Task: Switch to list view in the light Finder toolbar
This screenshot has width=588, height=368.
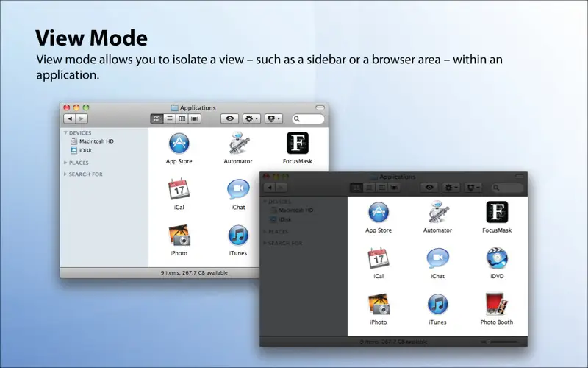Action: coord(170,118)
